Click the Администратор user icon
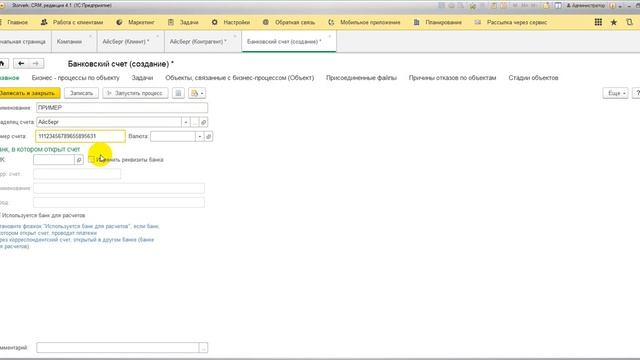 tap(568, 6)
